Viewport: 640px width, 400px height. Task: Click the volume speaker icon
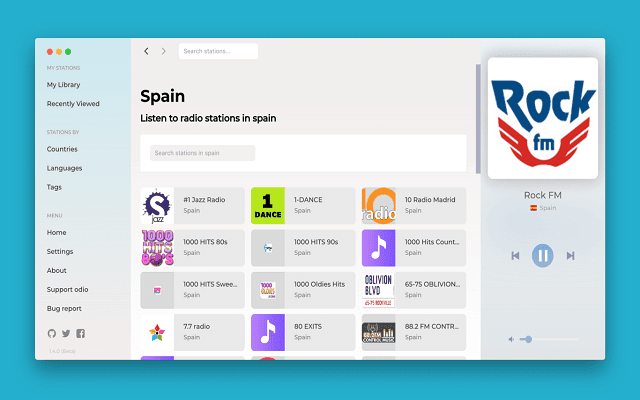tap(511, 339)
